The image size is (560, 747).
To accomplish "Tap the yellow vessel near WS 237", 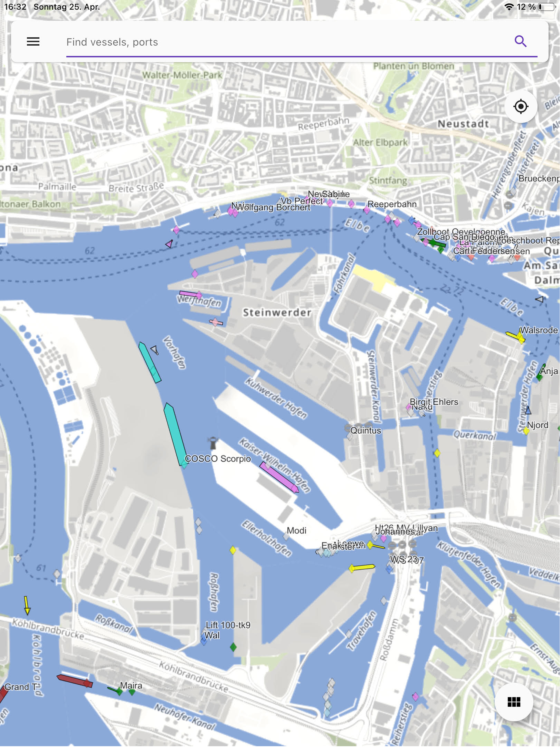I will pyautogui.click(x=362, y=568).
